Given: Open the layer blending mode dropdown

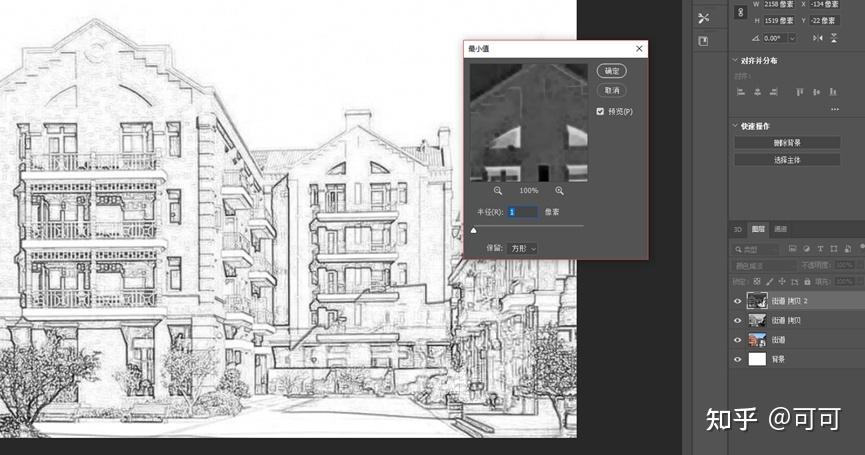Looking at the screenshot, I should click(x=765, y=265).
